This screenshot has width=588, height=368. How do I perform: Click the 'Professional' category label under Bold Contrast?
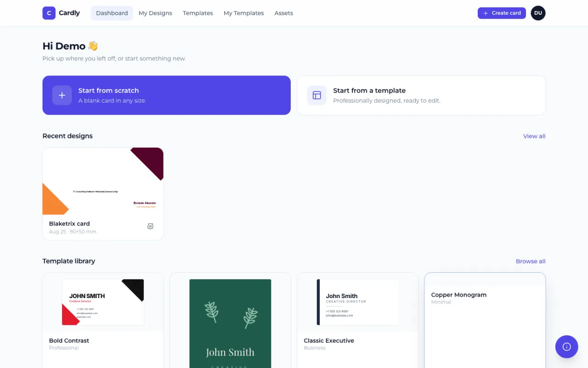click(64, 348)
